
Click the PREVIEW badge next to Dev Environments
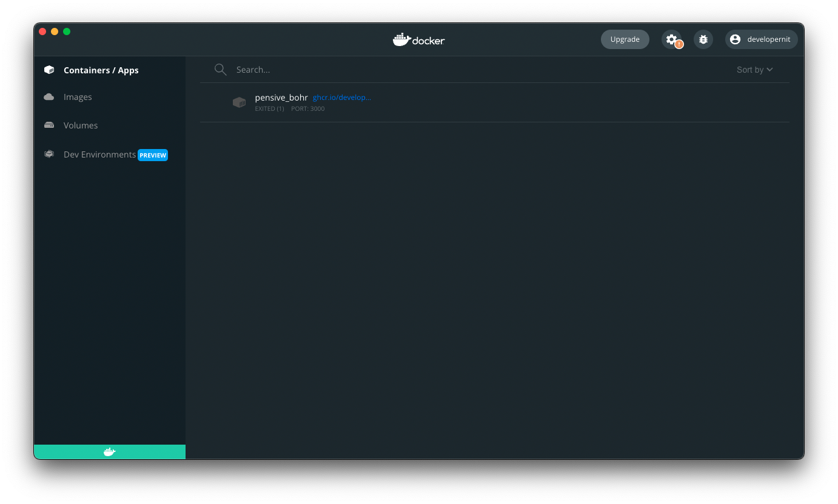click(x=153, y=154)
